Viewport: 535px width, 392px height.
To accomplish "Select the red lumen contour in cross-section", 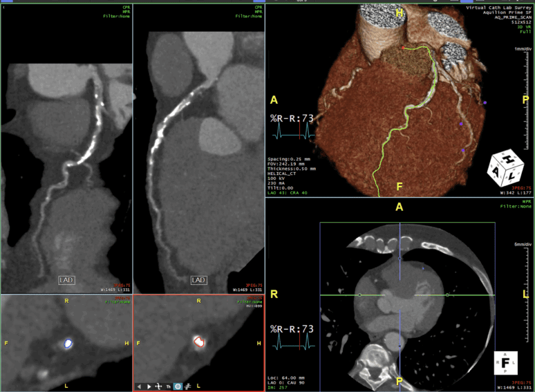I will [x=198, y=341].
